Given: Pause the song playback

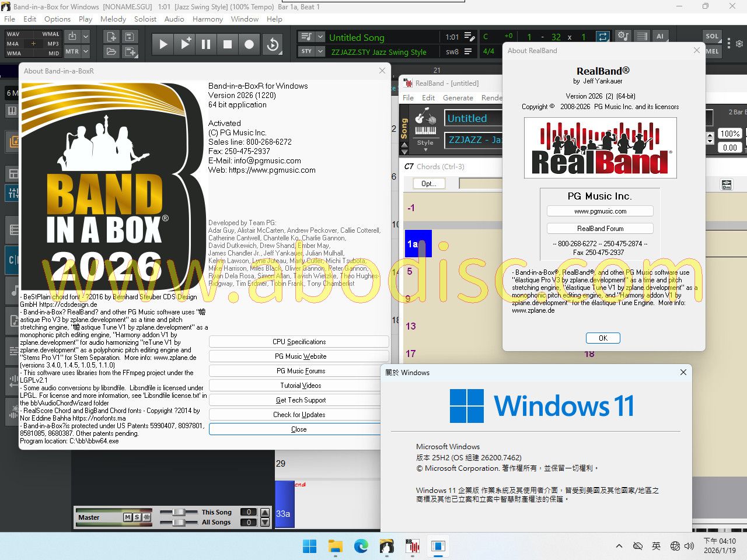Looking at the screenshot, I should click(x=206, y=44).
